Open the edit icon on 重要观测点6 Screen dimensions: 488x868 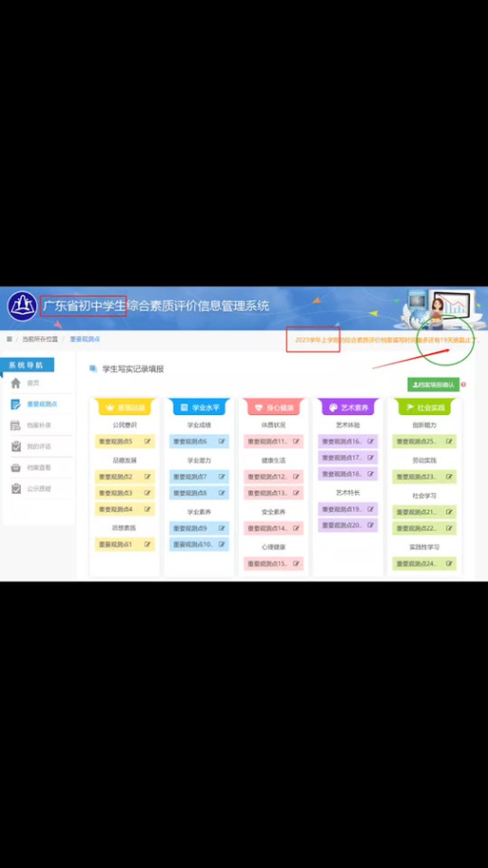(x=222, y=442)
